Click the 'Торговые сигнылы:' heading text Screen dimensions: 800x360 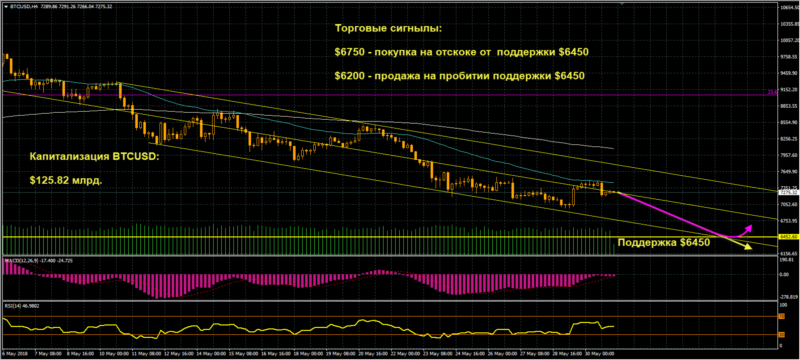(388, 29)
